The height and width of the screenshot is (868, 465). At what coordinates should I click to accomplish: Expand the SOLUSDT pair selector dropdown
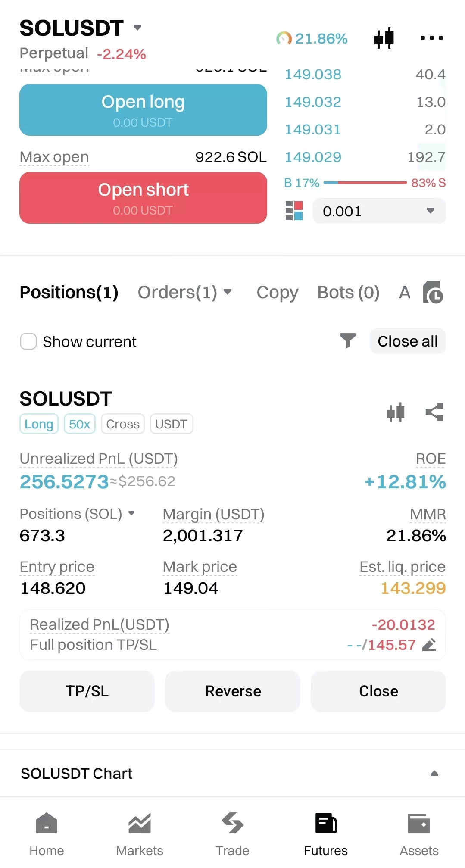coord(137,28)
